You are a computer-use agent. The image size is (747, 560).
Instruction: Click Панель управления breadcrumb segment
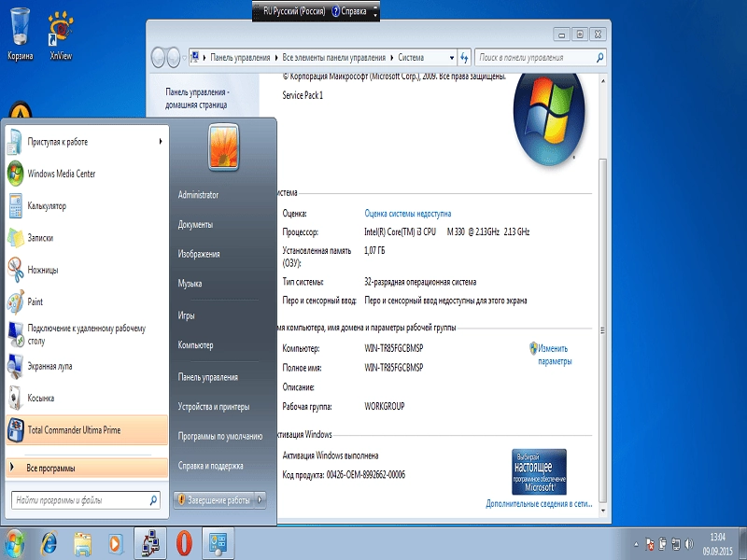(x=240, y=58)
